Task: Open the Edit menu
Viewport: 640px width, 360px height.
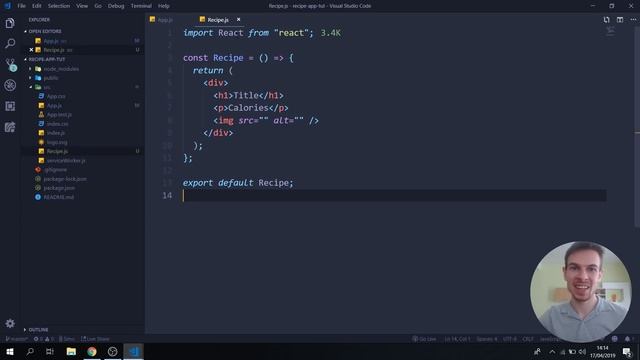Action: [x=37, y=6]
